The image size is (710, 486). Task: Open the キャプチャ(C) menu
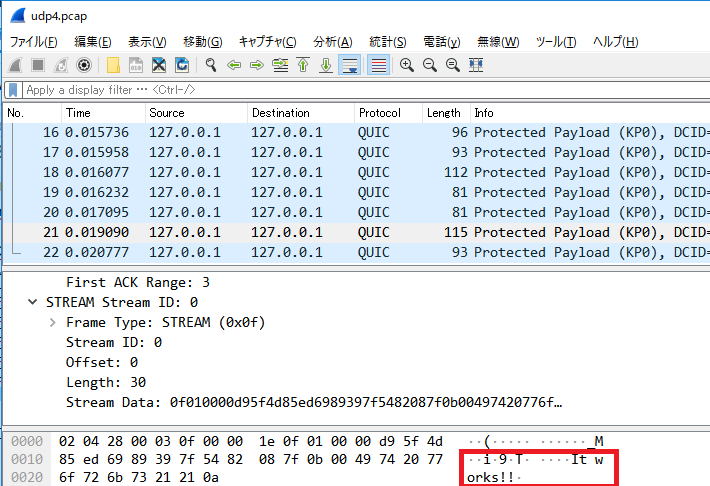coord(268,42)
